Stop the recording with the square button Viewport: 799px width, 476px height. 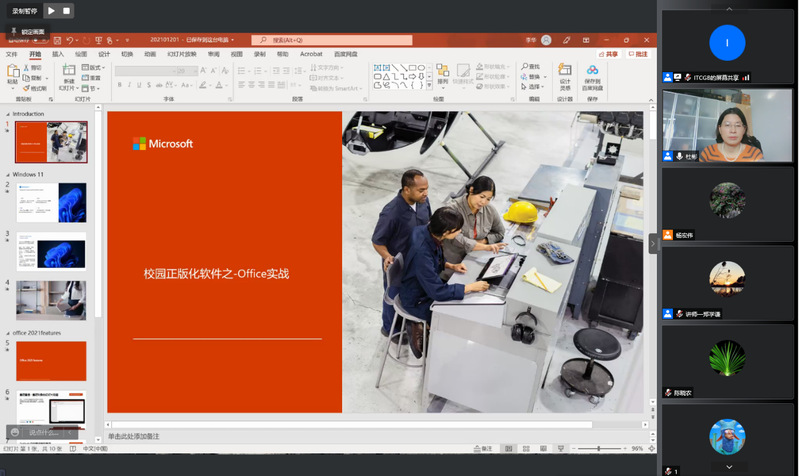(x=66, y=11)
